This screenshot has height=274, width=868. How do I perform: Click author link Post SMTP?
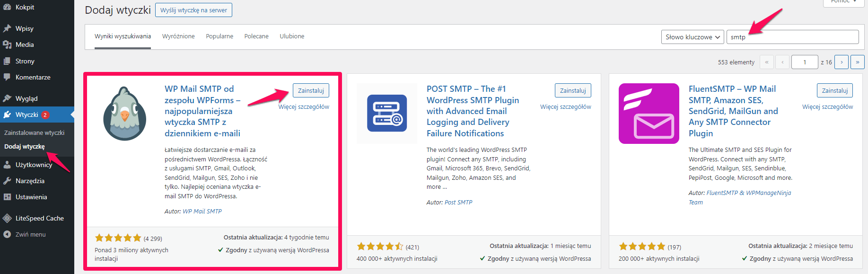pyautogui.click(x=458, y=203)
